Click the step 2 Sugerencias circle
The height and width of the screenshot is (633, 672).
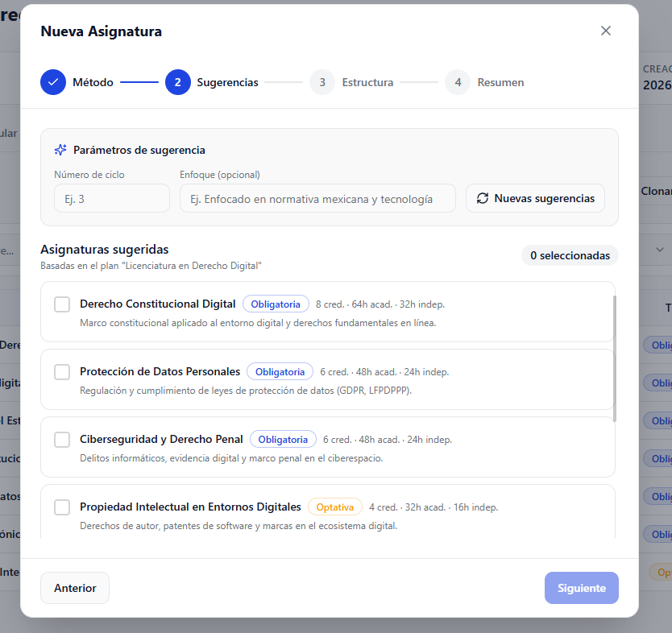click(x=177, y=82)
